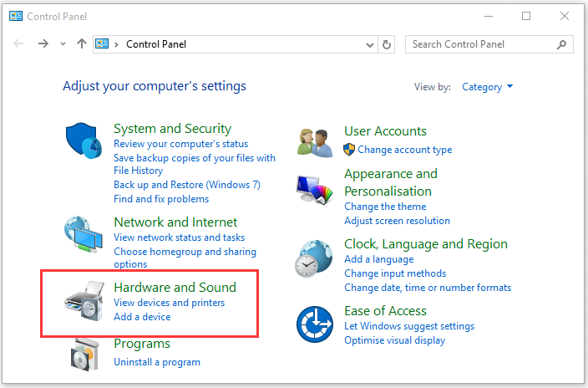Close the Control Panel window

pos(565,16)
